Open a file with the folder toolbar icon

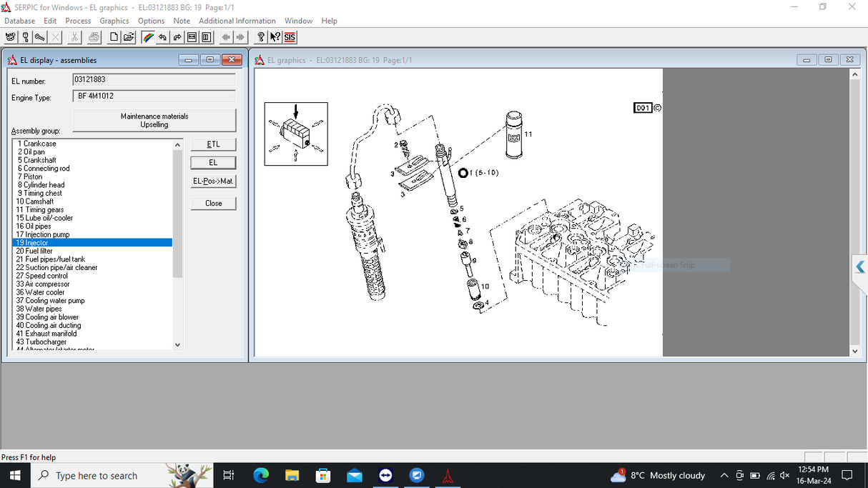click(129, 37)
